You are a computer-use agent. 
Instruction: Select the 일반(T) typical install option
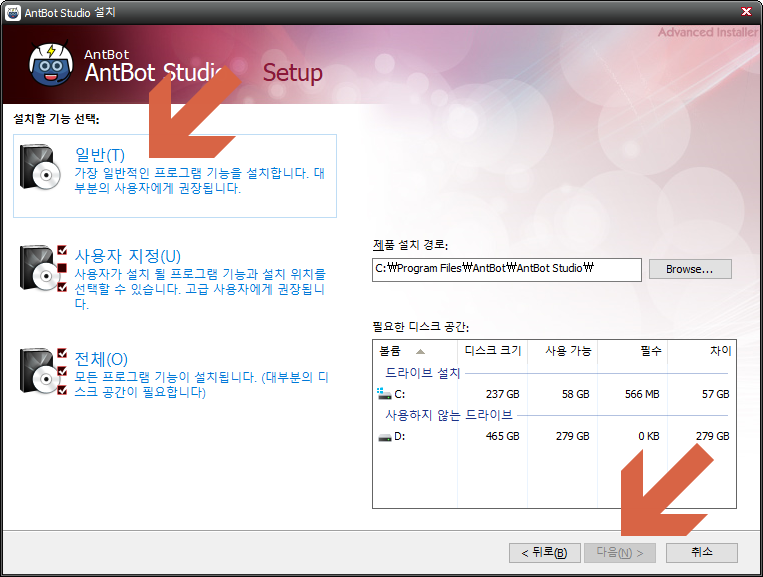[x=175, y=176]
